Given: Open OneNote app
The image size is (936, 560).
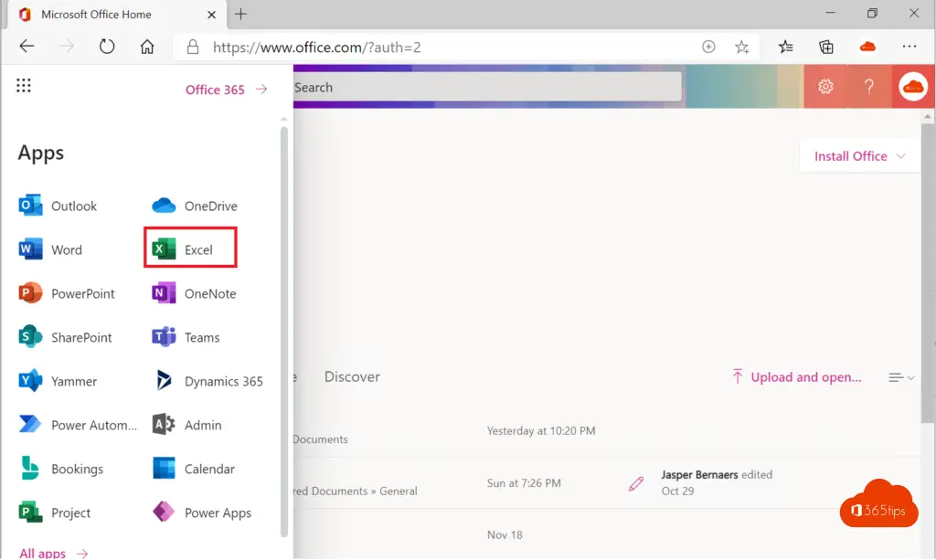Looking at the screenshot, I should (x=194, y=293).
